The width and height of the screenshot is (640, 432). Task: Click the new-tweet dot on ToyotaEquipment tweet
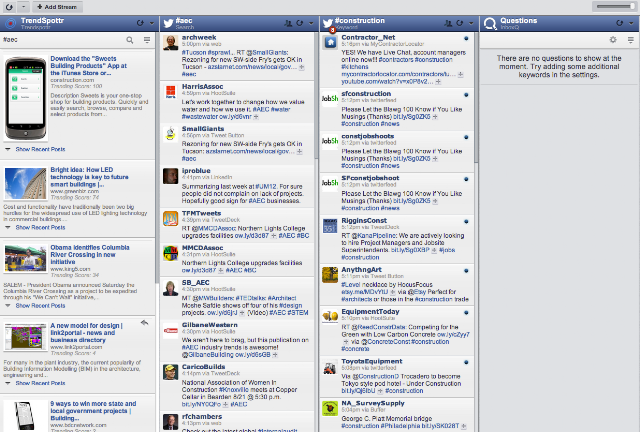click(466, 363)
